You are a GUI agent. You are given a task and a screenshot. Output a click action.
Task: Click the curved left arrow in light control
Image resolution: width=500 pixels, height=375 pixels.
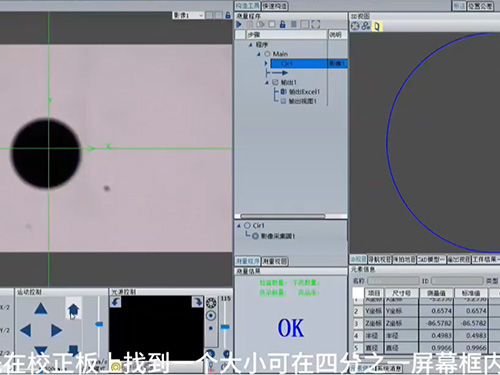115,302
